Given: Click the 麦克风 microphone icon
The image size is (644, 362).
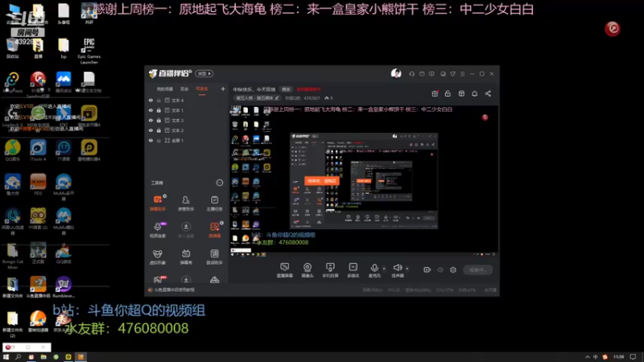Looking at the screenshot, I should pos(374,268).
